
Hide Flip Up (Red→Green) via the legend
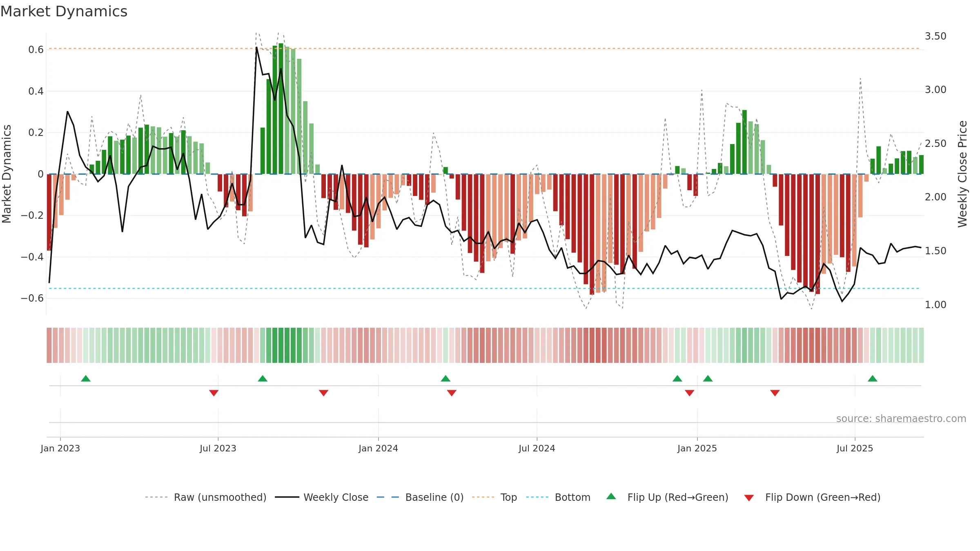(x=667, y=497)
